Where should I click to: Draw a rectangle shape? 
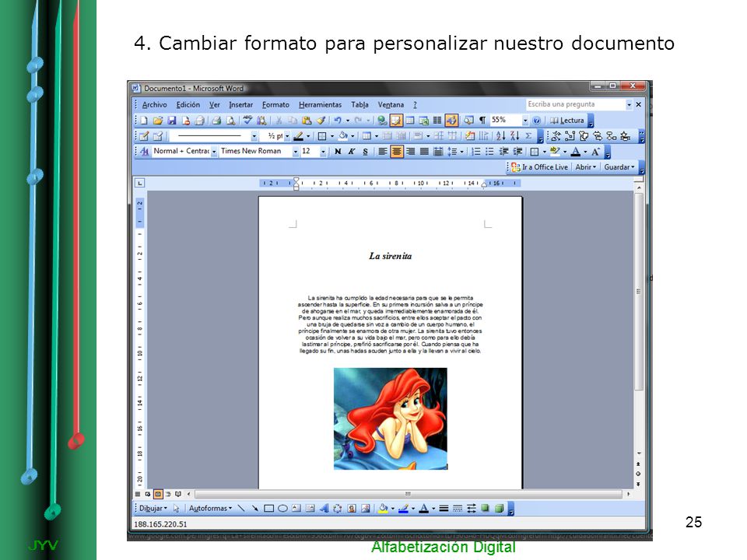[x=268, y=509]
